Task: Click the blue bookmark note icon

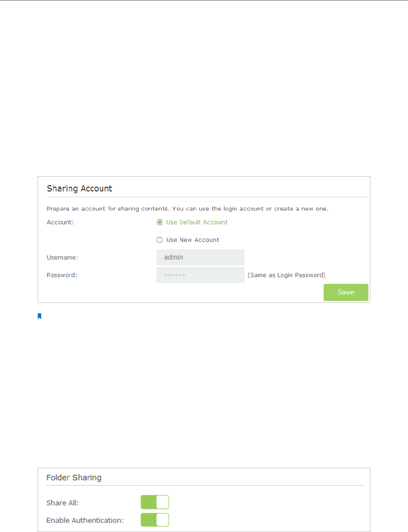Action: [x=40, y=316]
